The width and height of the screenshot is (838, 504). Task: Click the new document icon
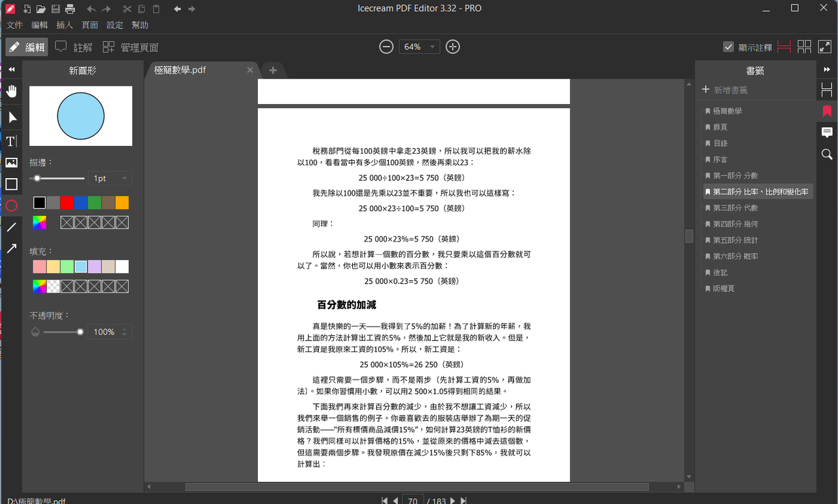(27, 9)
